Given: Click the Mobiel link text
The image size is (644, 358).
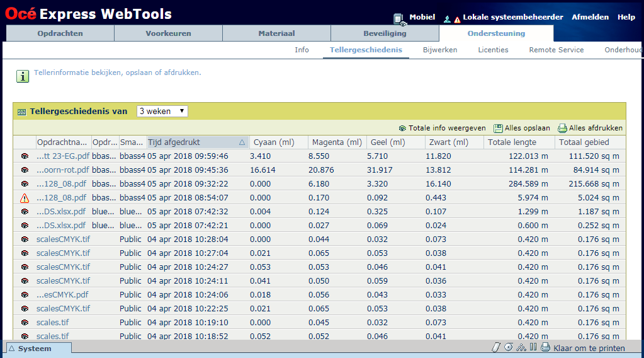Looking at the screenshot, I should (422, 17).
